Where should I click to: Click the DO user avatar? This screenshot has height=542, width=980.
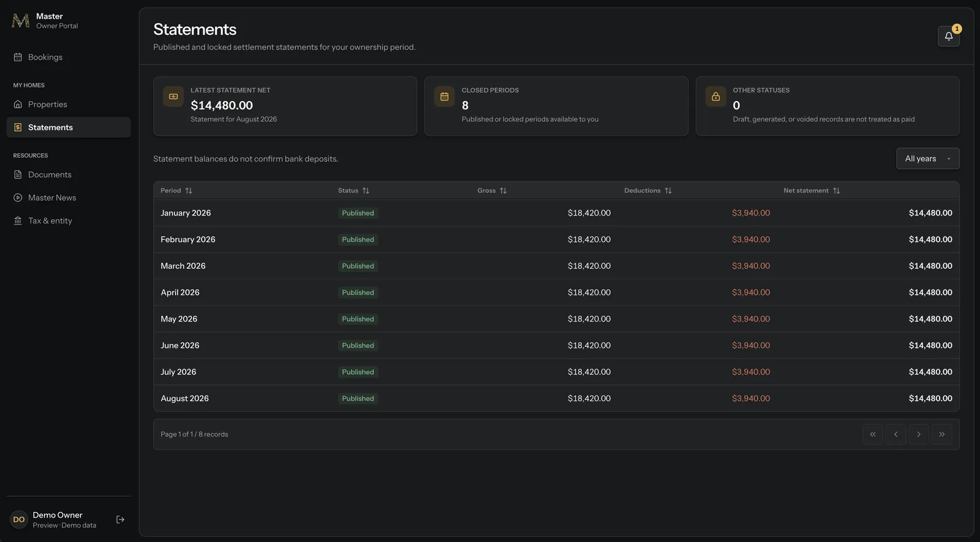coord(19,520)
